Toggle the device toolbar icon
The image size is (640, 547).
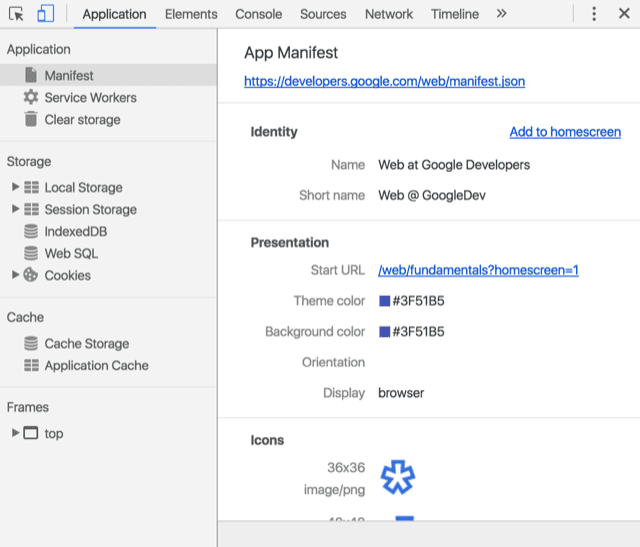pyautogui.click(x=45, y=14)
